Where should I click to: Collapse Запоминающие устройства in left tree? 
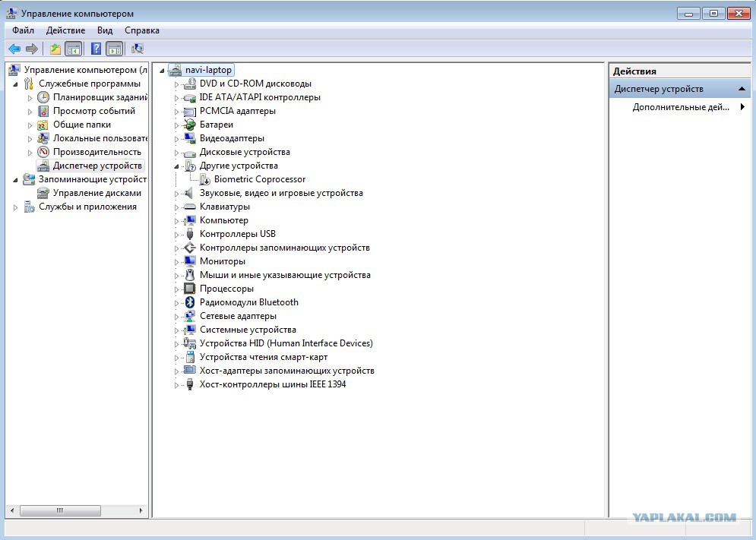pyautogui.click(x=15, y=180)
